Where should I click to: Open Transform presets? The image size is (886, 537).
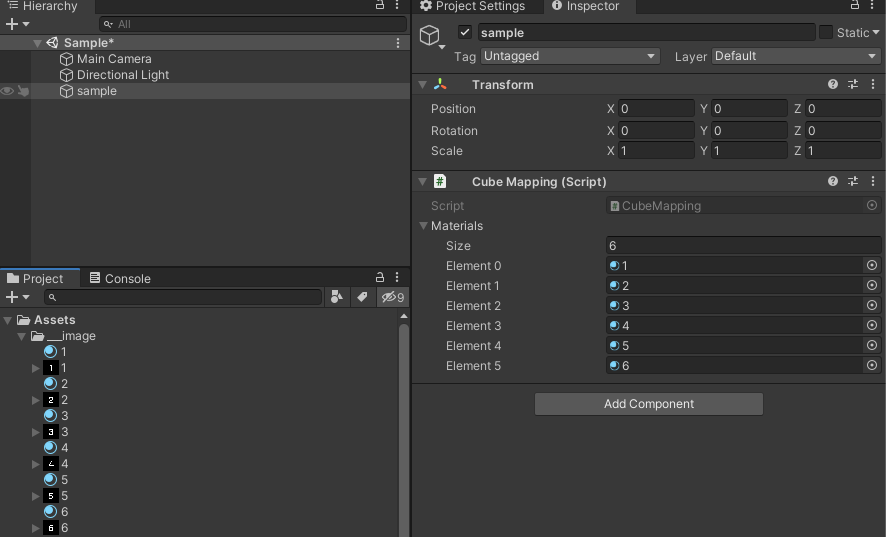pyautogui.click(x=853, y=84)
